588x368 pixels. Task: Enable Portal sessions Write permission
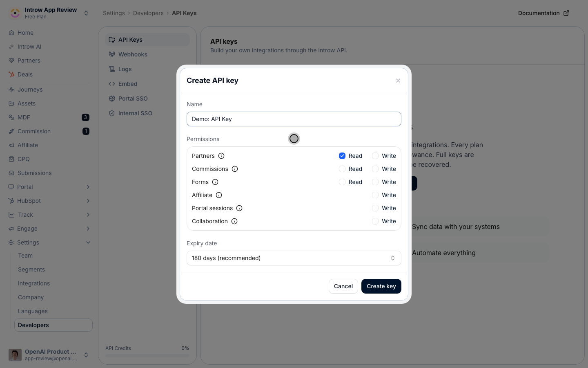click(x=375, y=208)
